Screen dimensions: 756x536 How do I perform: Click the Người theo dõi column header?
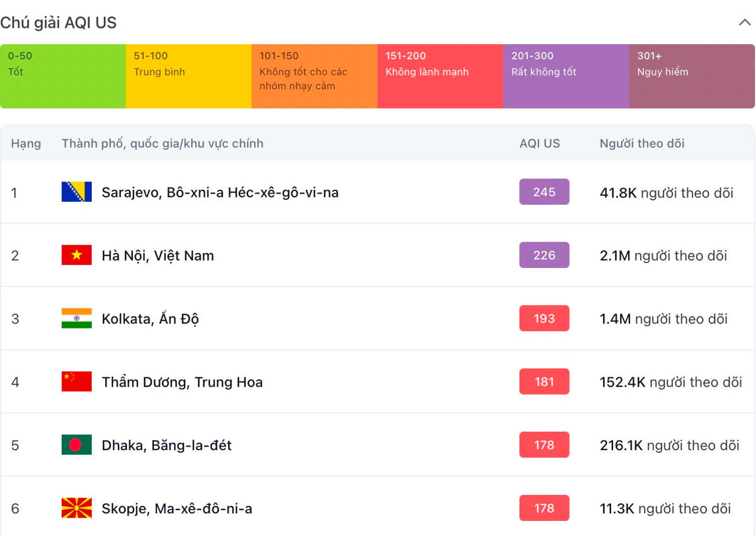(641, 143)
